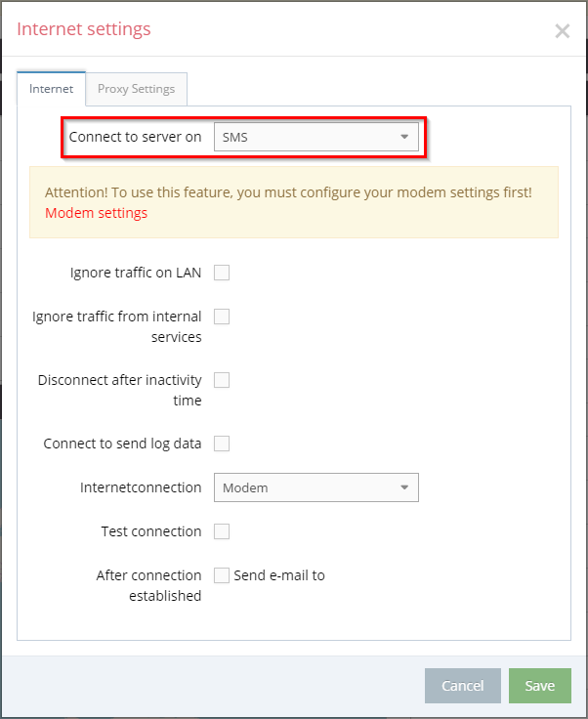Click the Modem dropdown arrow
588x719 pixels.
[404, 487]
